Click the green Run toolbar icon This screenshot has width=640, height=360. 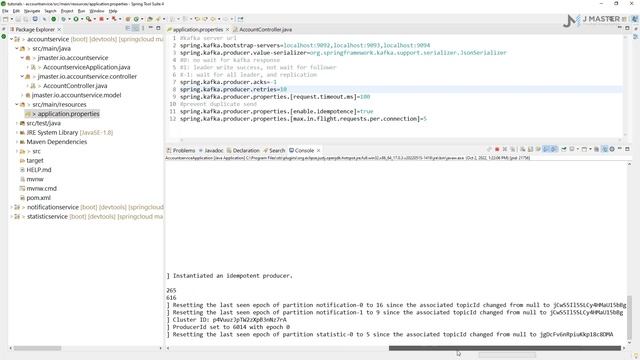[76, 19]
